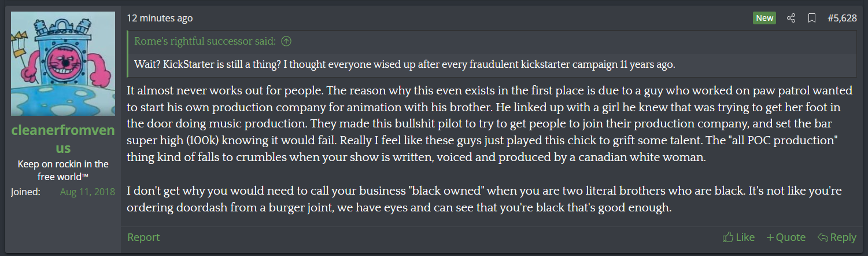Screen dimensions: 868x256
Task: Expand the quoted KickStarter message block
Action: 405,64
